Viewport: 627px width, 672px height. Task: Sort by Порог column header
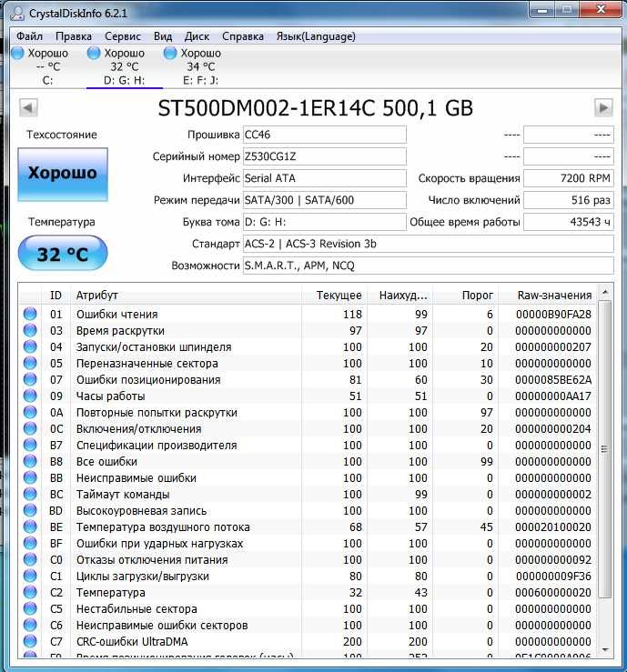click(466, 296)
